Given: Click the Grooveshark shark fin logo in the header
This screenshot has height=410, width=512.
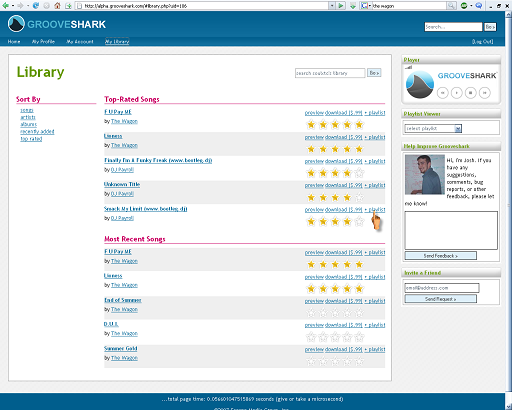Looking at the screenshot, I should point(16,24).
